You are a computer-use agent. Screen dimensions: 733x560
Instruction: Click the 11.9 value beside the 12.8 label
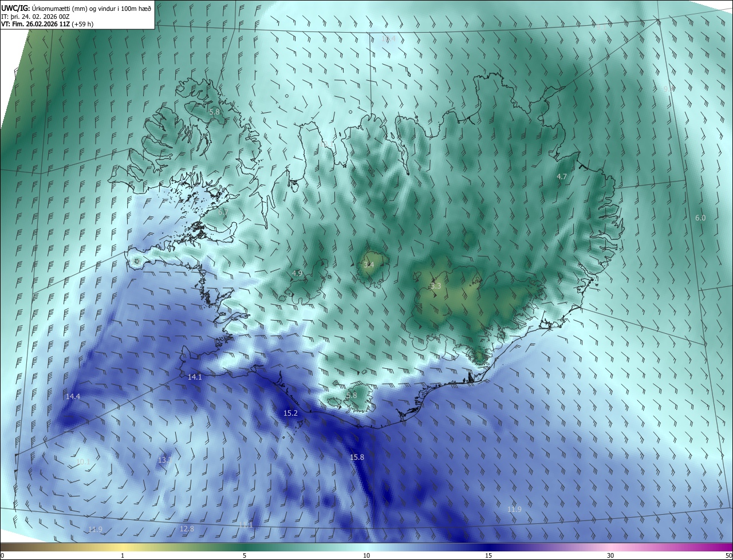(x=96, y=529)
